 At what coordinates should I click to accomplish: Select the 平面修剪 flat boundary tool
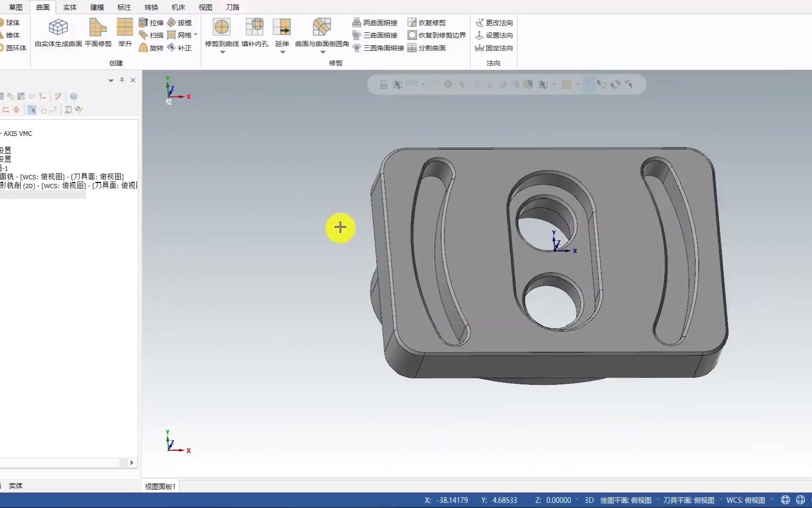98,33
